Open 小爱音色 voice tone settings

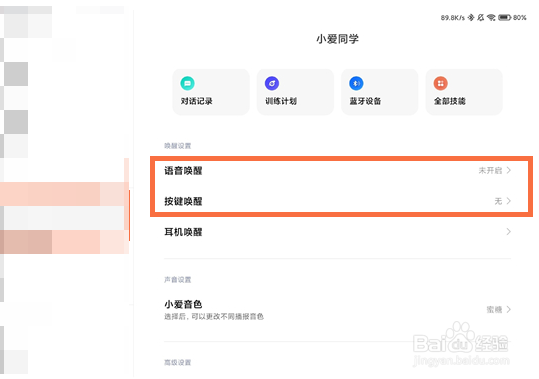(338, 309)
